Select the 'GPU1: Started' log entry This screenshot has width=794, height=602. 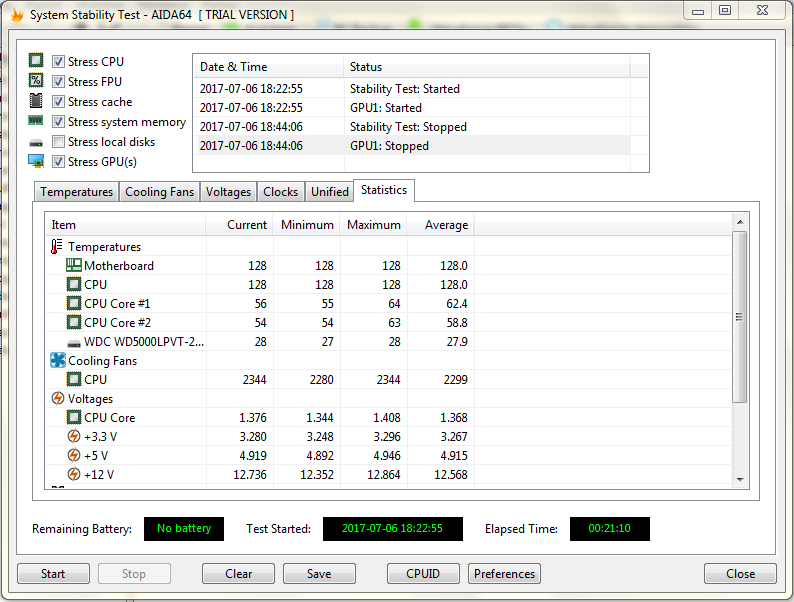pyautogui.click(x=412, y=108)
